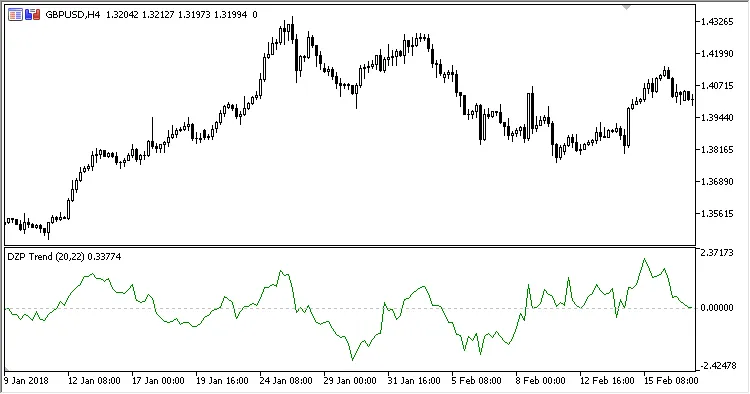Open the blue and red depth of market icon
The width and height of the screenshot is (750, 394).
33,15
